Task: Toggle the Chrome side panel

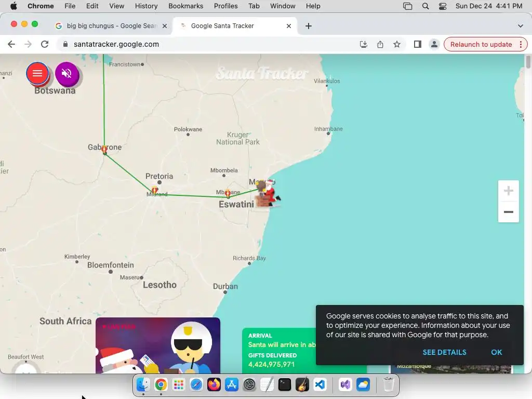Action: (x=417, y=45)
